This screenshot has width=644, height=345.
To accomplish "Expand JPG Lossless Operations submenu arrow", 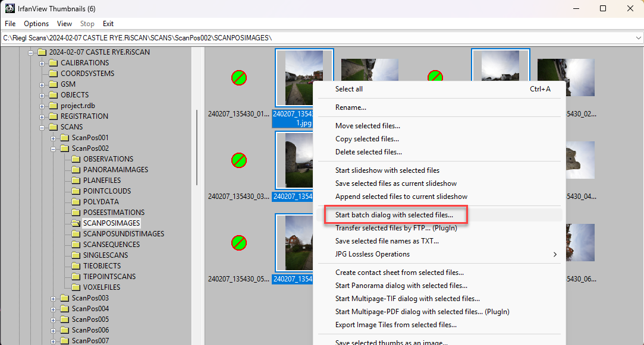I will 555,254.
